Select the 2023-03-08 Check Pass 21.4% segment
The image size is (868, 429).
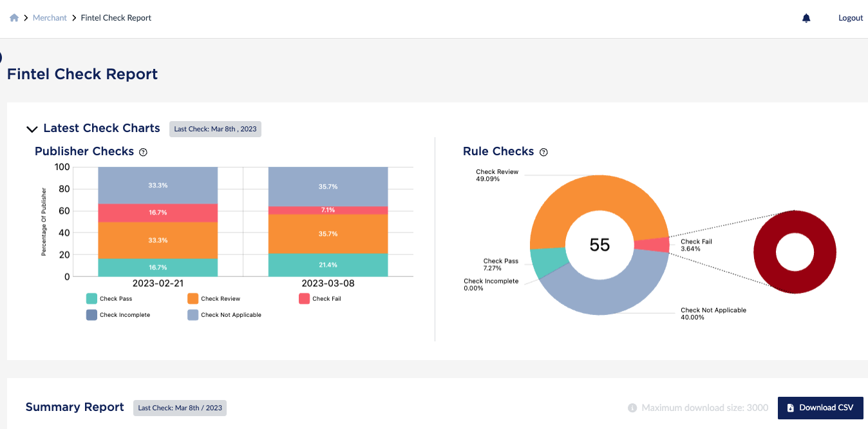tap(328, 265)
